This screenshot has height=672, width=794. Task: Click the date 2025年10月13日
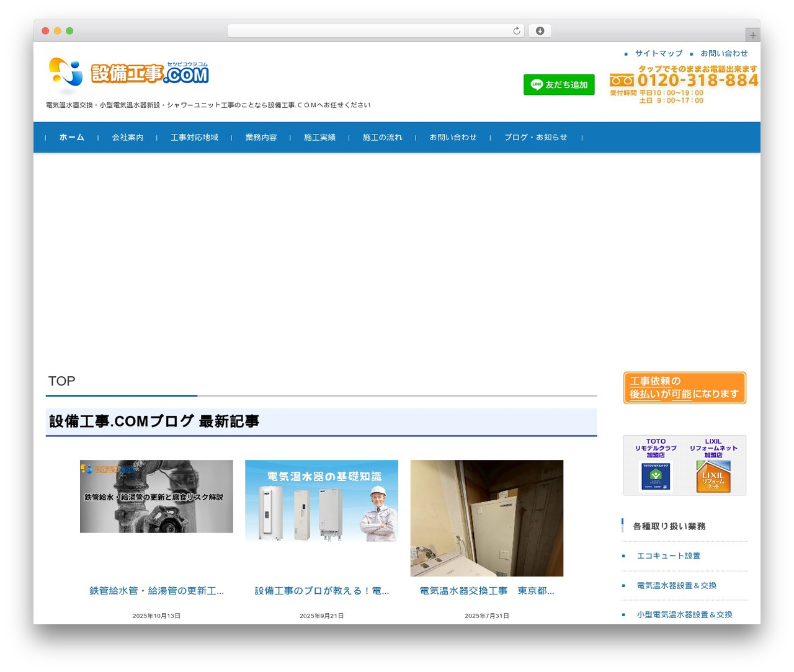[156, 616]
